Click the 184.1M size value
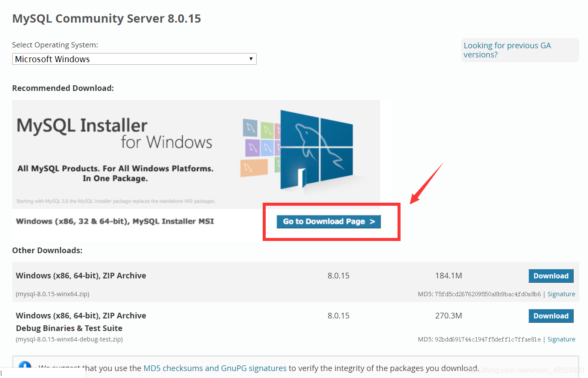This screenshot has height=378, width=588. tap(448, 276)
